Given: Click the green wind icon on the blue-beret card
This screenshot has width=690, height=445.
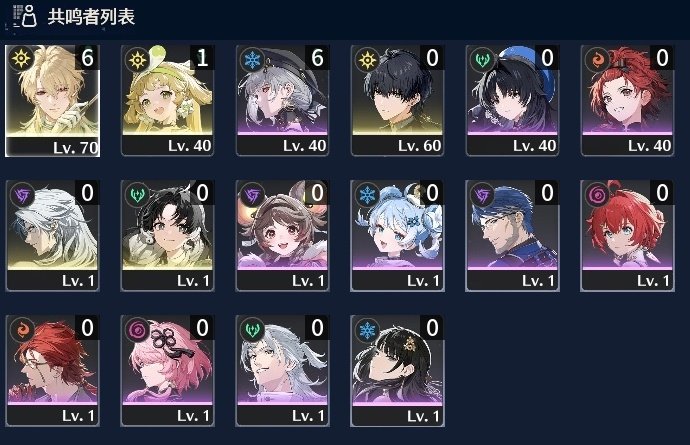Looking at the screenshot, I should pos(482,59).
